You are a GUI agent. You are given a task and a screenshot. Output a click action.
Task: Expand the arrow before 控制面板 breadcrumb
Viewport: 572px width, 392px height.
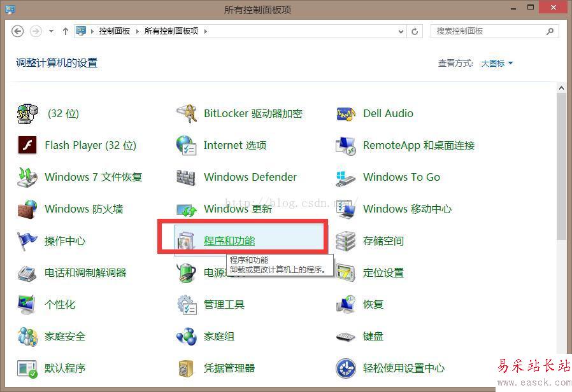92,31
